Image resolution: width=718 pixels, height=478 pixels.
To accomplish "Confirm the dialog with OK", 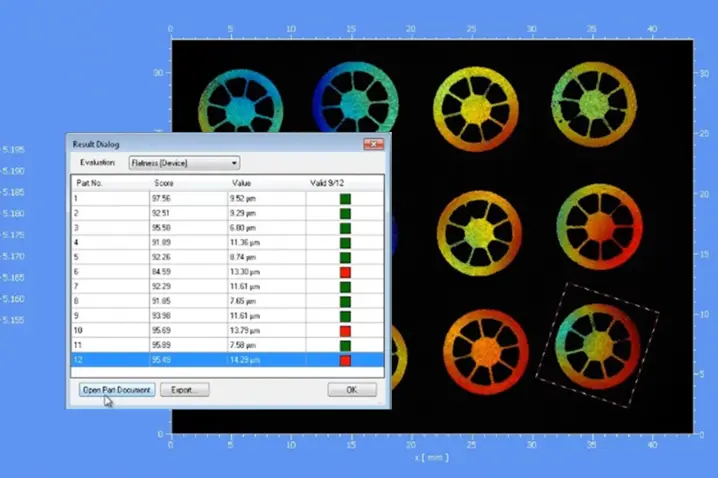I will [x=352, y=389].
